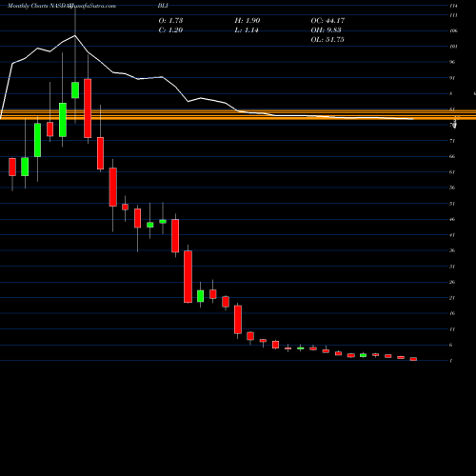Click the '111' price axis label
This screenshot has width=476, height=476.
(453, 15)
